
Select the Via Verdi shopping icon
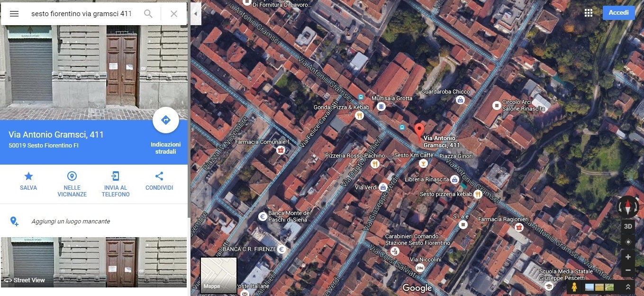383,187
